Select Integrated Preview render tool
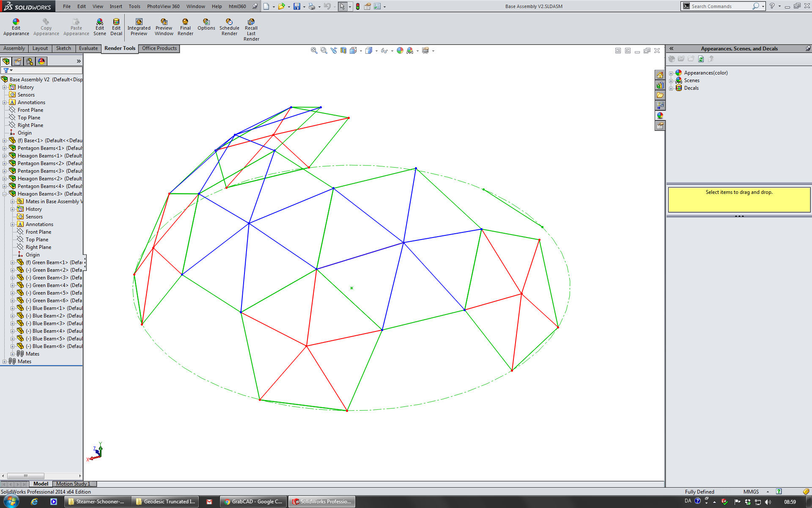Viewport: 812px width, 508px height. coord(139,27)
